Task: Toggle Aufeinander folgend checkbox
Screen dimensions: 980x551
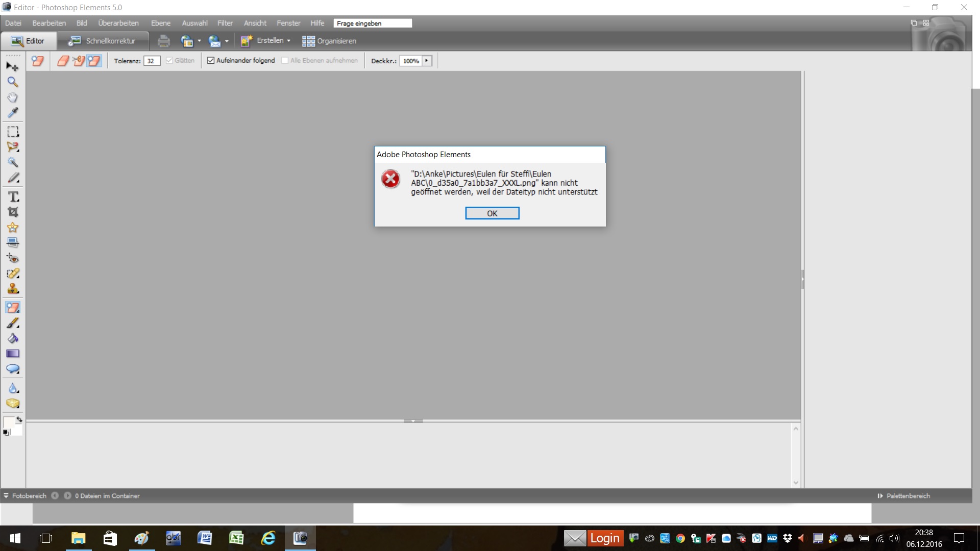Action: pos(211,60)
